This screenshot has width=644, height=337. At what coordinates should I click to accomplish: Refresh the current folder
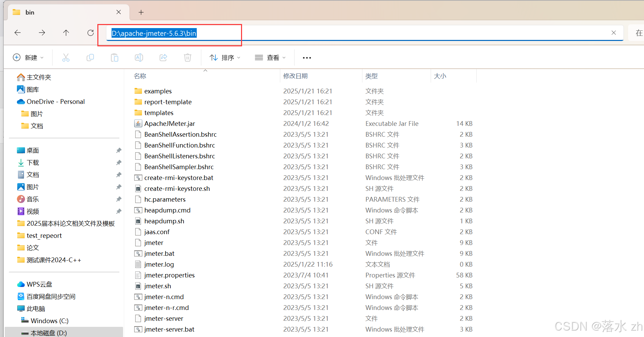91,33
